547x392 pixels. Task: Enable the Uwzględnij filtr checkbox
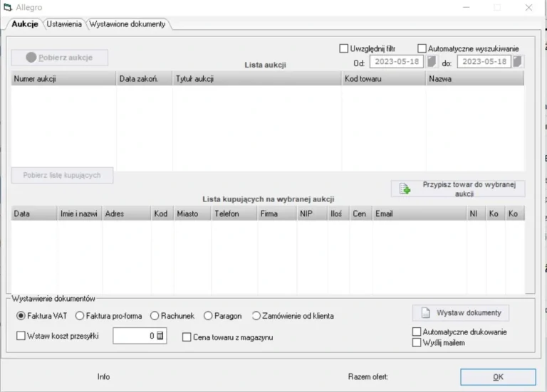click(343, 48)
